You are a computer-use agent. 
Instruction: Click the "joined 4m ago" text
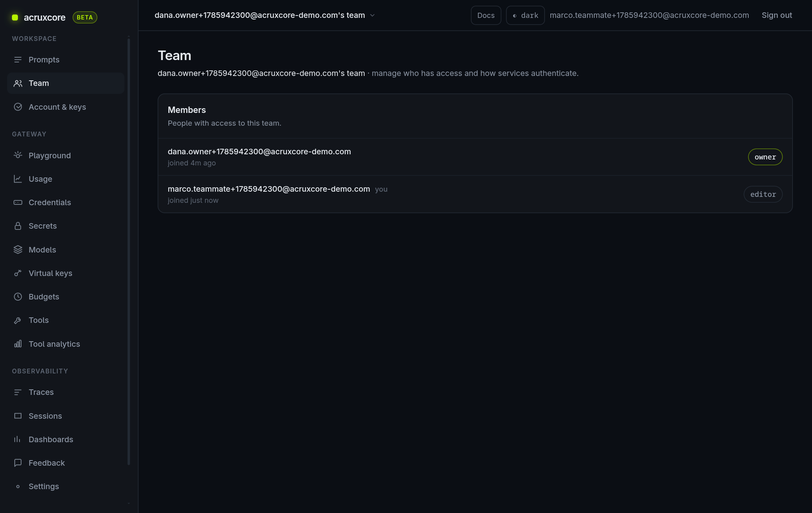click(191, 163)
